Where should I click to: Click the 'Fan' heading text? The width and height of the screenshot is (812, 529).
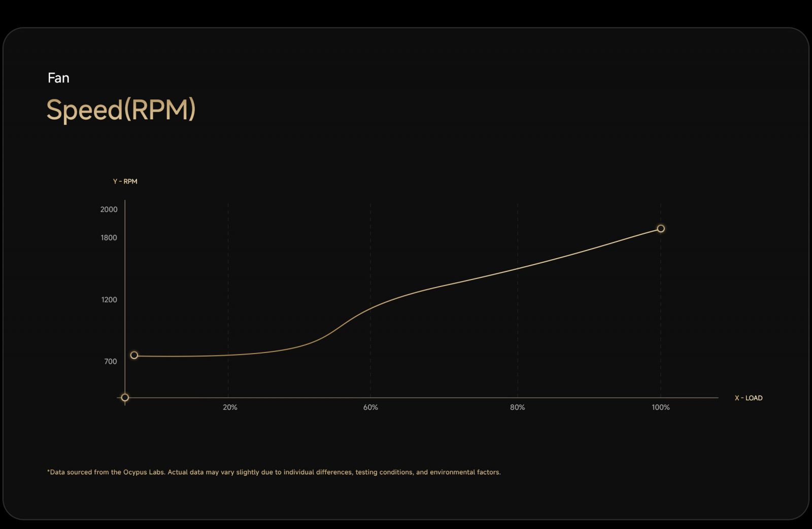[58, 78]
